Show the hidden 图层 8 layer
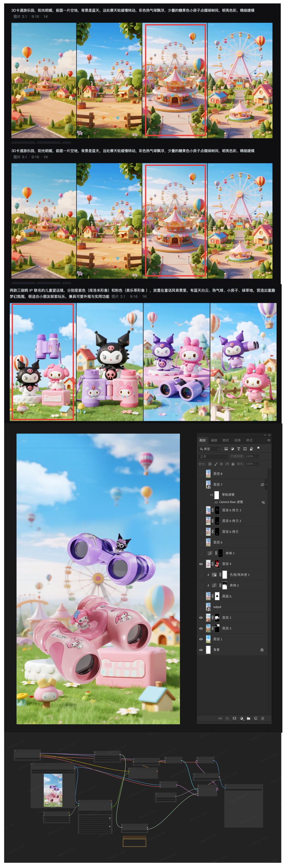284x868 pixels. point(201,474)
